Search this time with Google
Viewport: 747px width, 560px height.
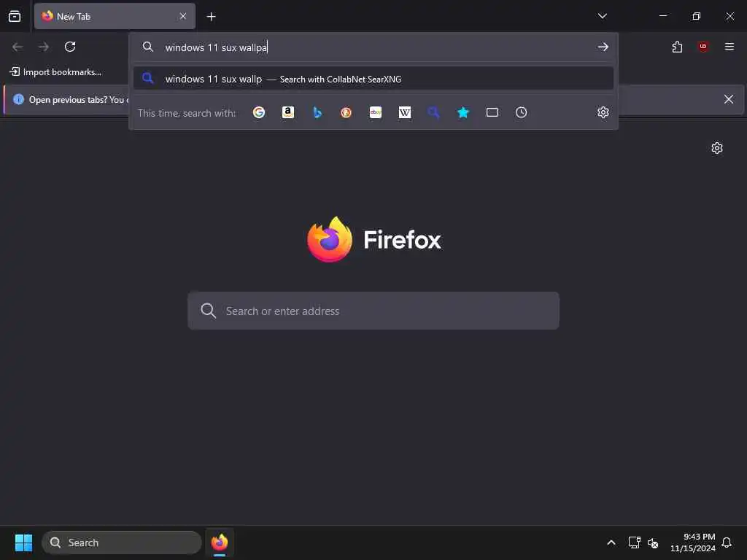pos(259,112)
